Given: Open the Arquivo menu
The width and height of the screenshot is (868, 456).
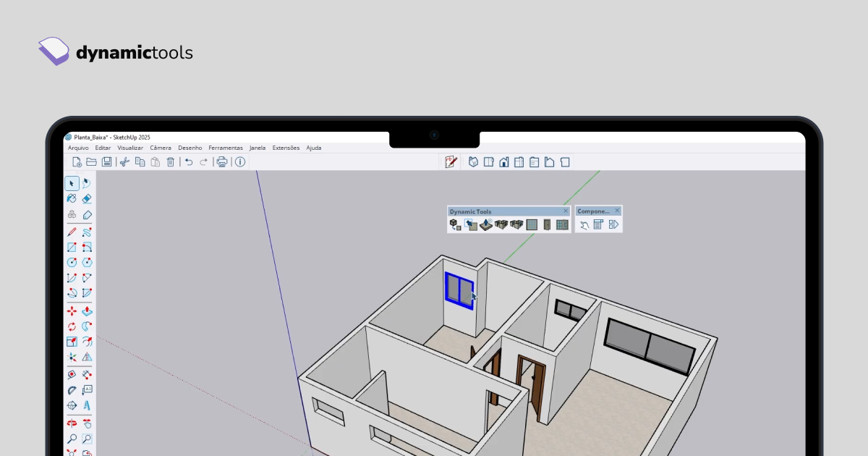Looking at the screenshot, I should coord(78,148).
